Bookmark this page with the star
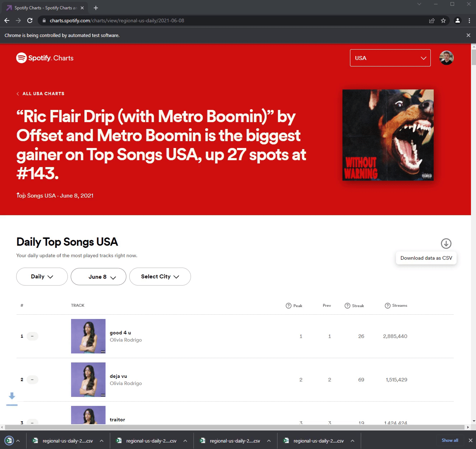This screenshot has width=476, height=449. [443, 20]
